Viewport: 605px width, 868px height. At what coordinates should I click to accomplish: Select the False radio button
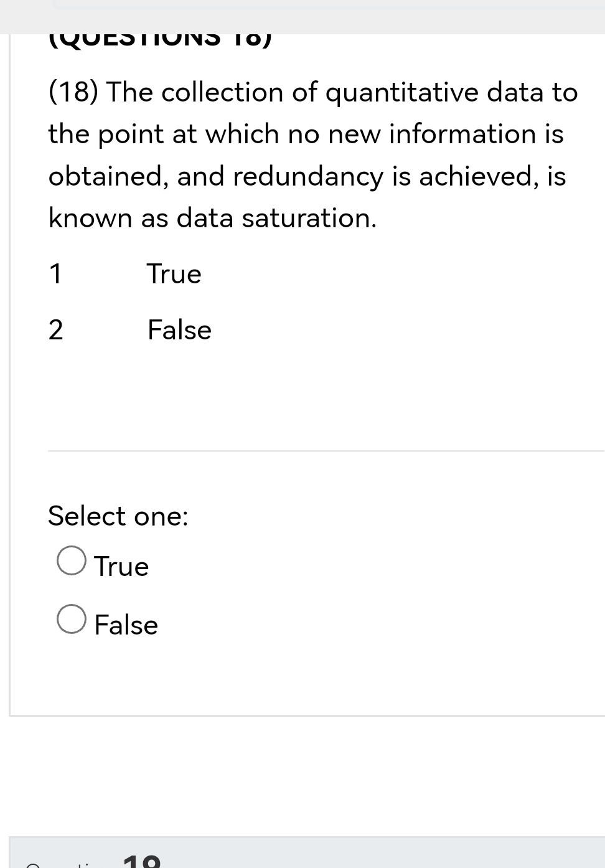(x=70, y=619)
